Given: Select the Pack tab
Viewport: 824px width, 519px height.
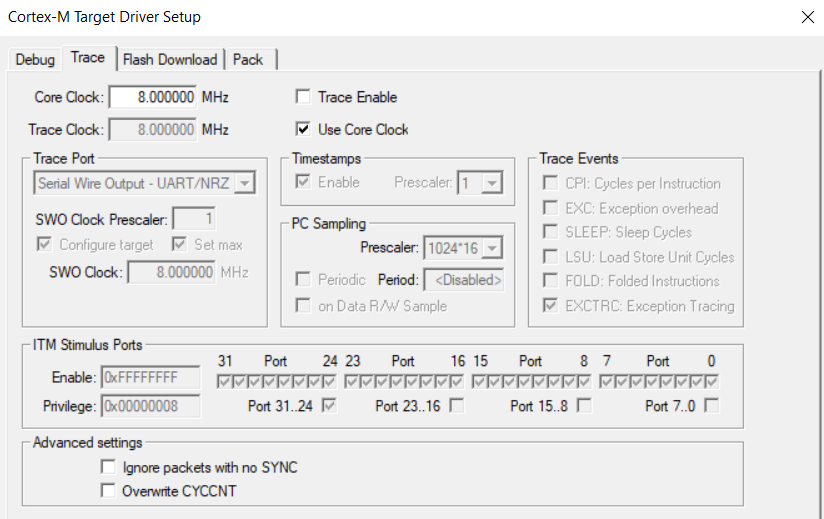Looking at the screenshot, I should (248, 60).
